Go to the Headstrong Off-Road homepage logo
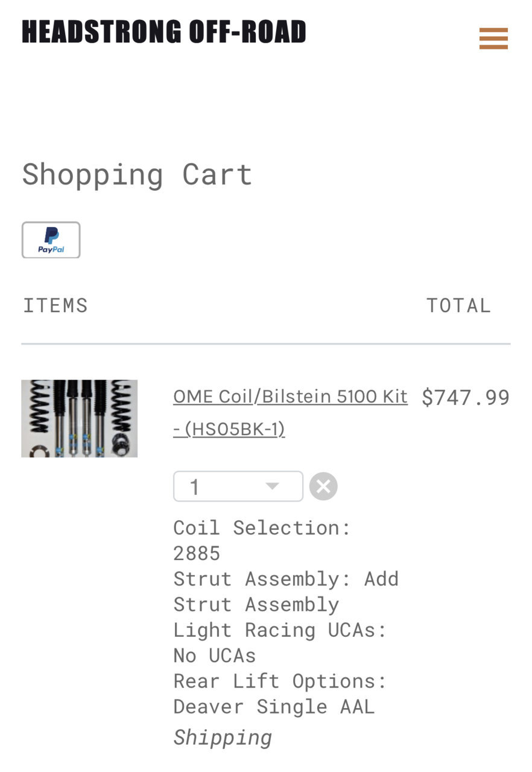 coord(164,32)
